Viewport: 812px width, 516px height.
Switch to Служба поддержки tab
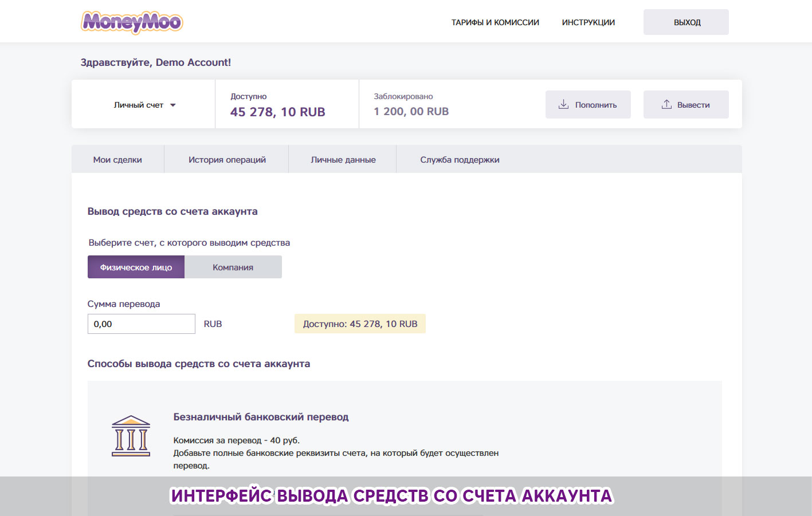pos(460,159)
